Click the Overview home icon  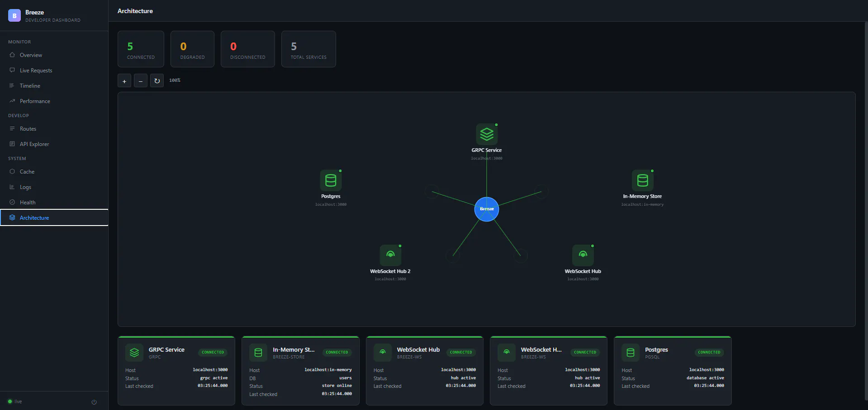click(12, 55)
